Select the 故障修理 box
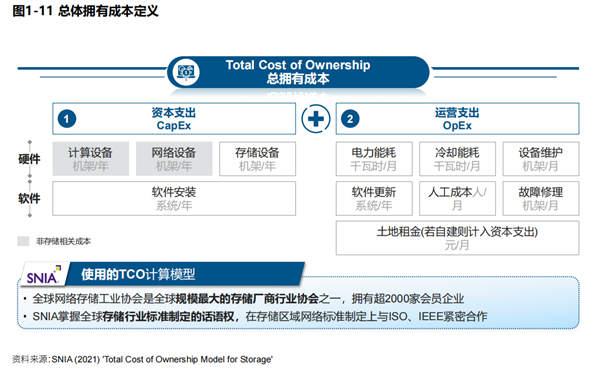The width and height of the screenshot is (600, 371). coord(541,199)
